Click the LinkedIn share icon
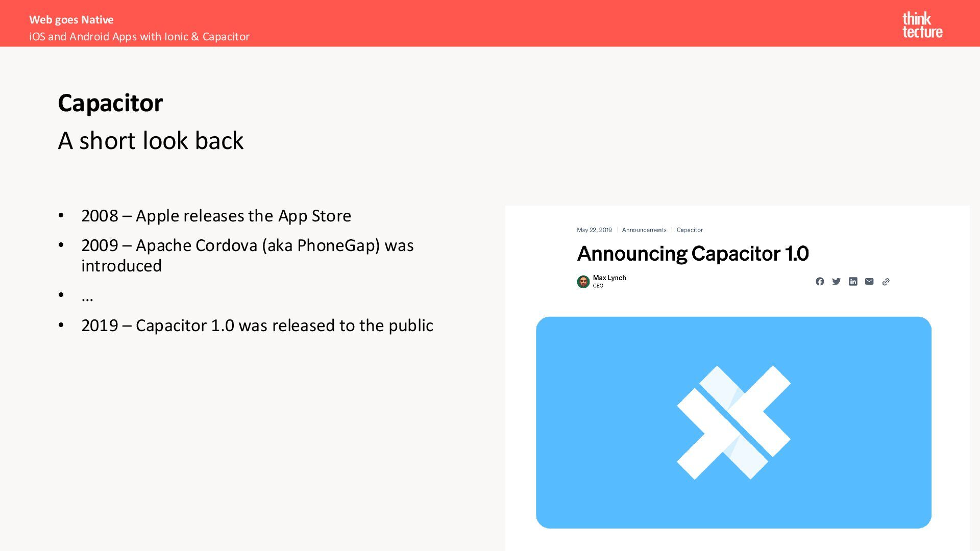This screenshot has height=551, width=980. tap(853, 282)
